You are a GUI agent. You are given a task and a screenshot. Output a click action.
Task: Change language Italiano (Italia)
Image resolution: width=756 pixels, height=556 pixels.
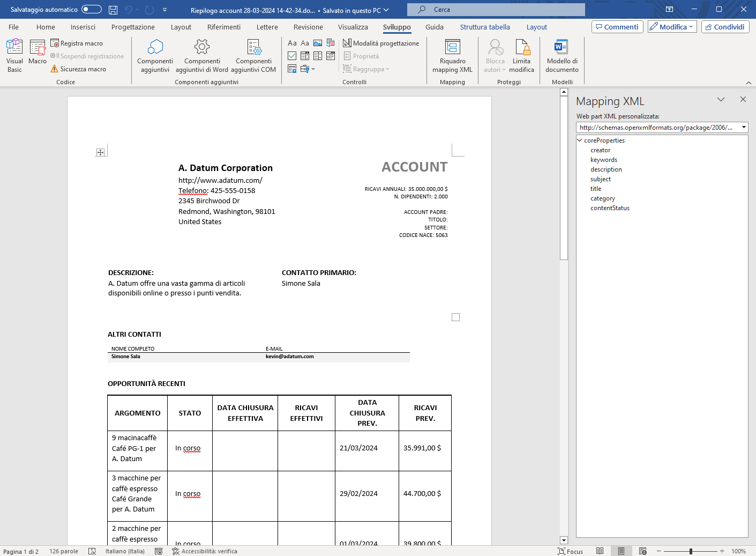click(x=125, y=551)
